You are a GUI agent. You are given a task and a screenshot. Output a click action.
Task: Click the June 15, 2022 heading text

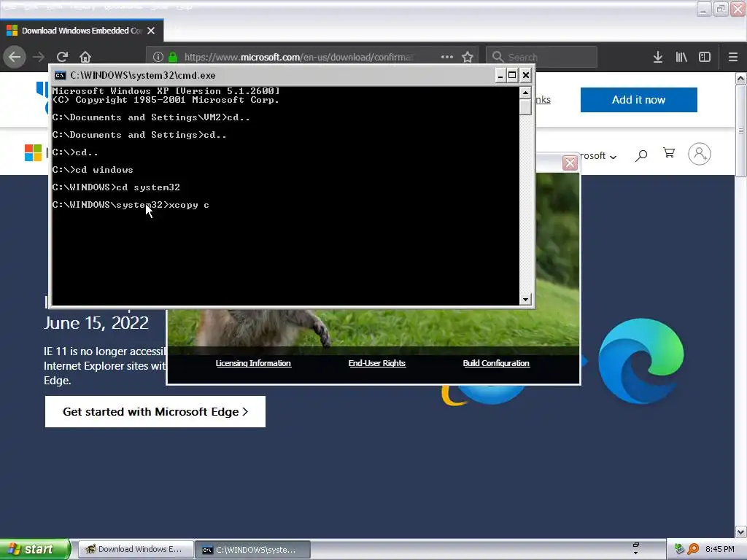[96, 323]
